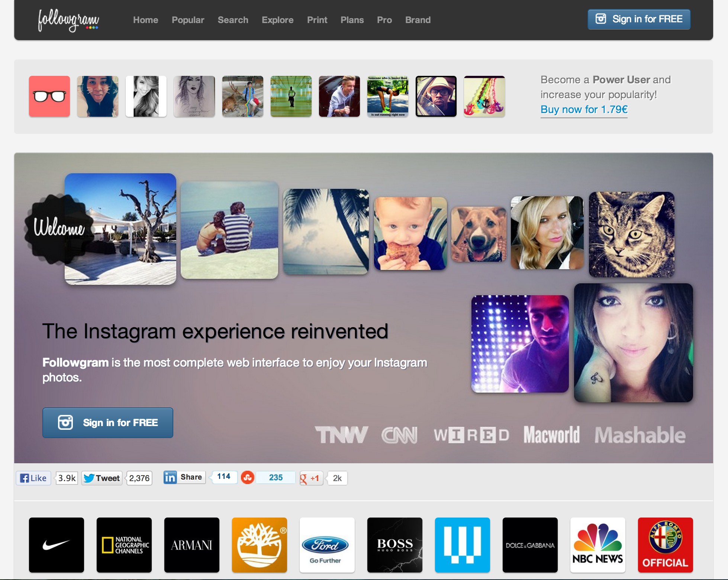Open the blue W logo brand tile
This screenshot has height=580, width=728.
click(463, 545)
